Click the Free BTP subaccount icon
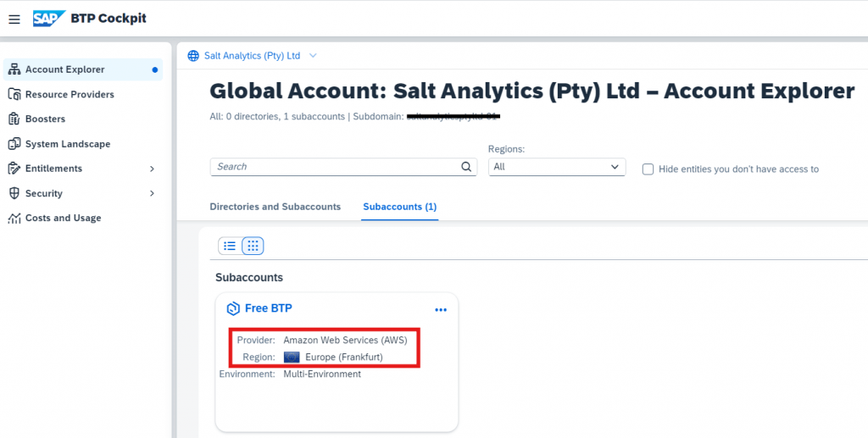868x438 pixels. pyautogui.click(x=233, y=308)
